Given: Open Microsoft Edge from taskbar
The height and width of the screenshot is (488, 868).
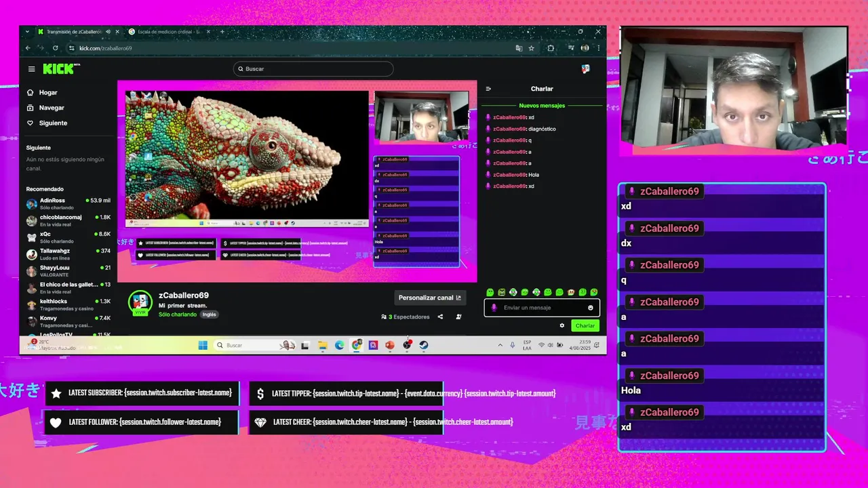Looking at the screenshot, I should [339, 345].
